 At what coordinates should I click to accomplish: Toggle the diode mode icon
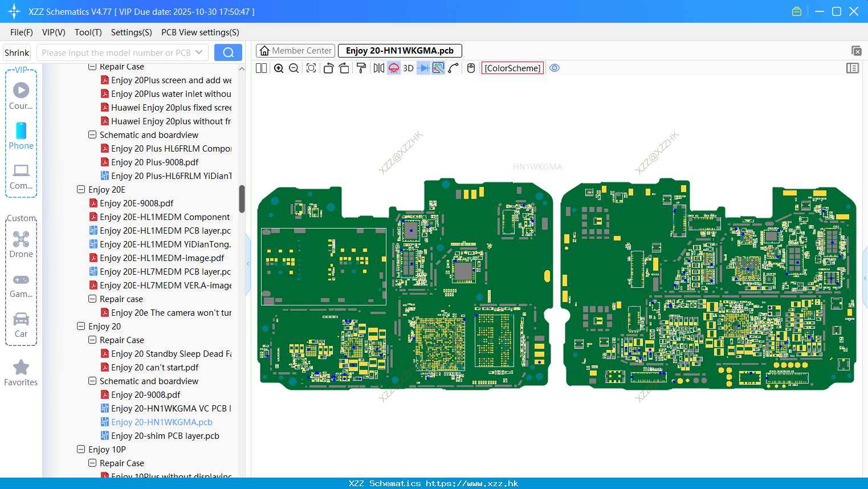(x=423, y=68)
